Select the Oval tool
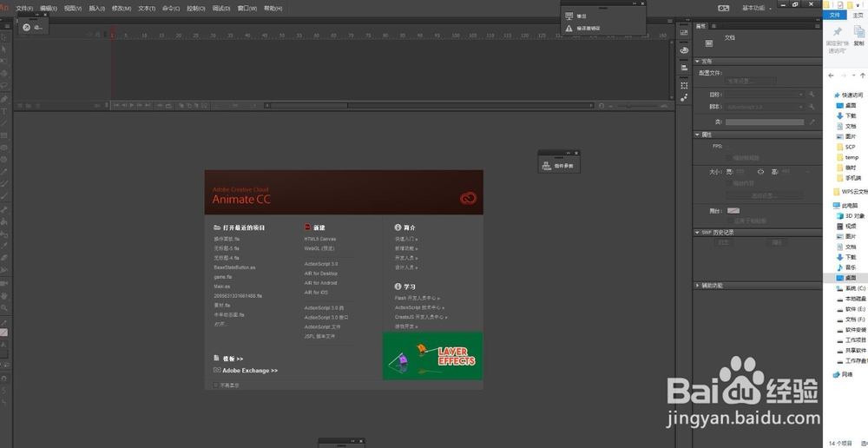868x448 pixels. [3, 148]
